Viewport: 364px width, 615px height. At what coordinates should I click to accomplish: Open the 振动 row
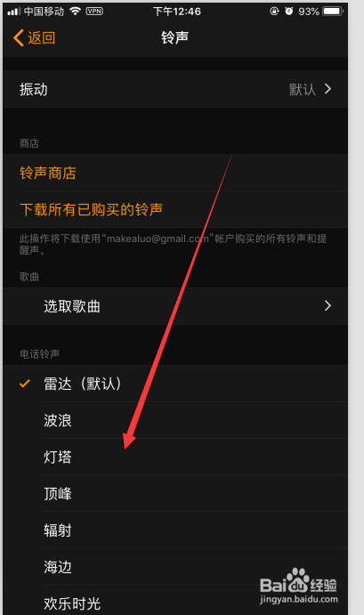click(x=175, y=89)
